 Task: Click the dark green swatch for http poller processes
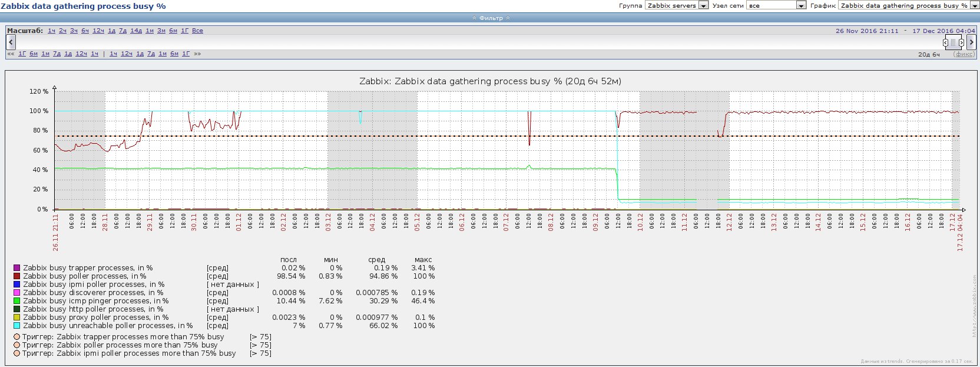pyautogui.click(x=17, y=309)
